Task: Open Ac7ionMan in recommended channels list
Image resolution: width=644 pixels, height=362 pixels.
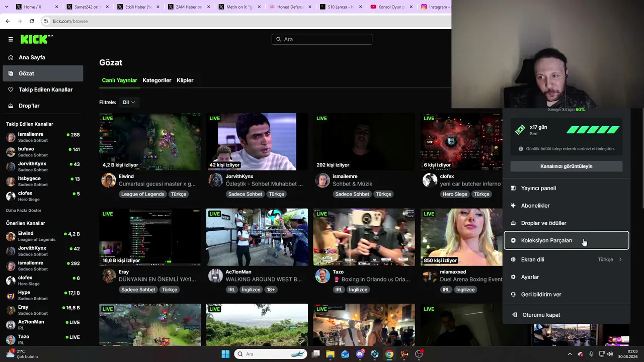Action: (x=43, y=325)
